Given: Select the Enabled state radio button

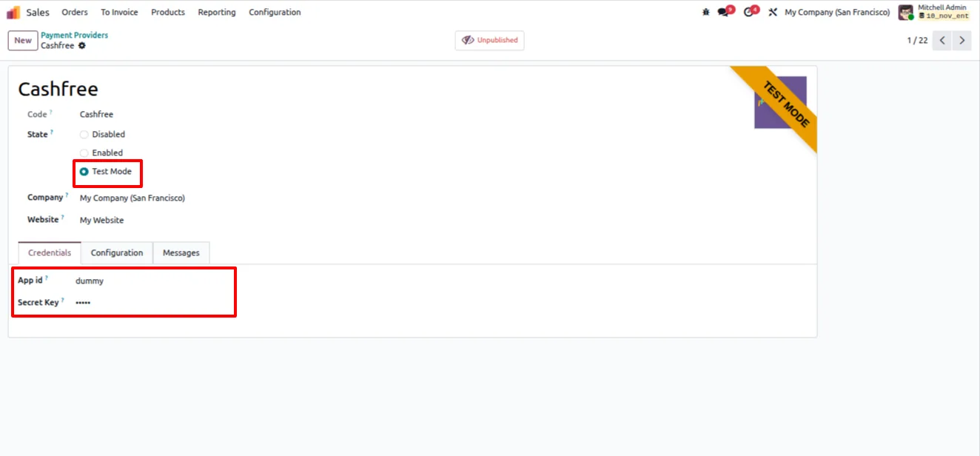Looking at the screenshot, I should [84, 153].
